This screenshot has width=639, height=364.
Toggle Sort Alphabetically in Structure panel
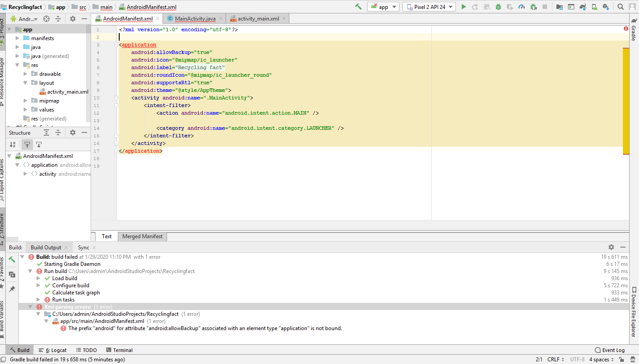(13, 145)
